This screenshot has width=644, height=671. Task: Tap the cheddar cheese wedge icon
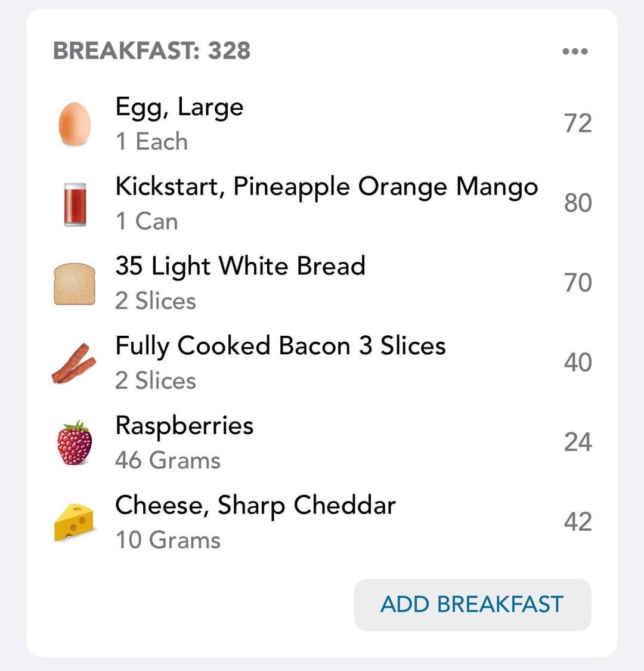(x=74, y=522)
